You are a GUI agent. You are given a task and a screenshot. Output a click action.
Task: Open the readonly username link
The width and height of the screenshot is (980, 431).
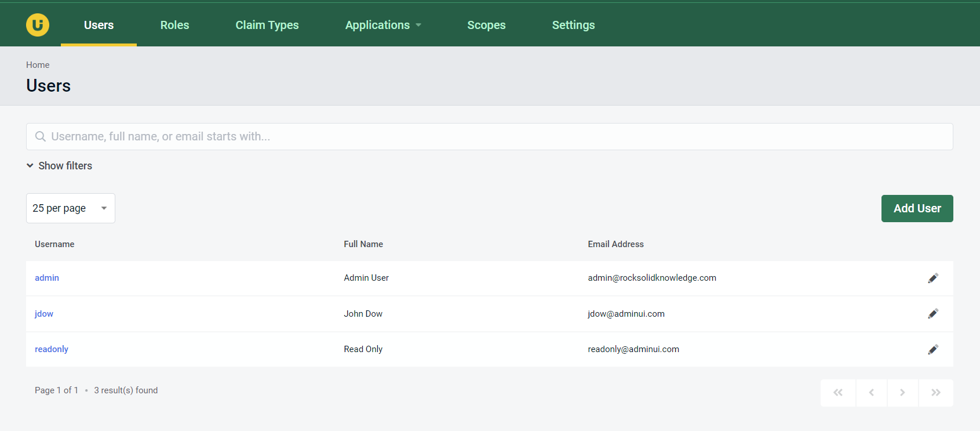pos(52,349)
